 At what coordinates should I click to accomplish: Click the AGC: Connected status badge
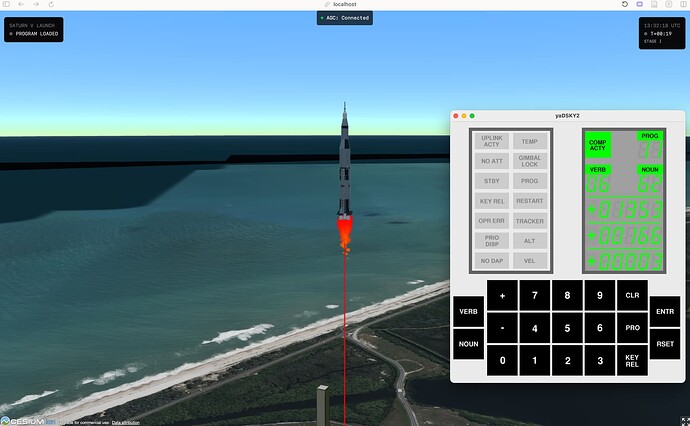tap(345, 18)
